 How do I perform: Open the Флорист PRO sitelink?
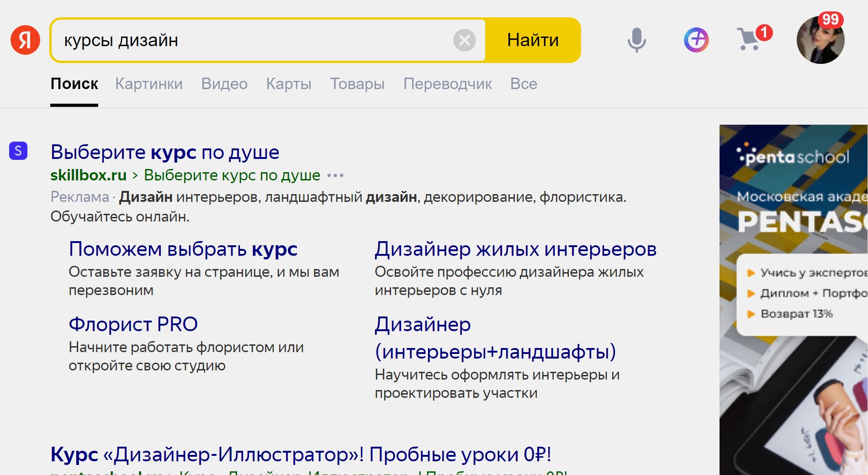(x=133, y=324)
